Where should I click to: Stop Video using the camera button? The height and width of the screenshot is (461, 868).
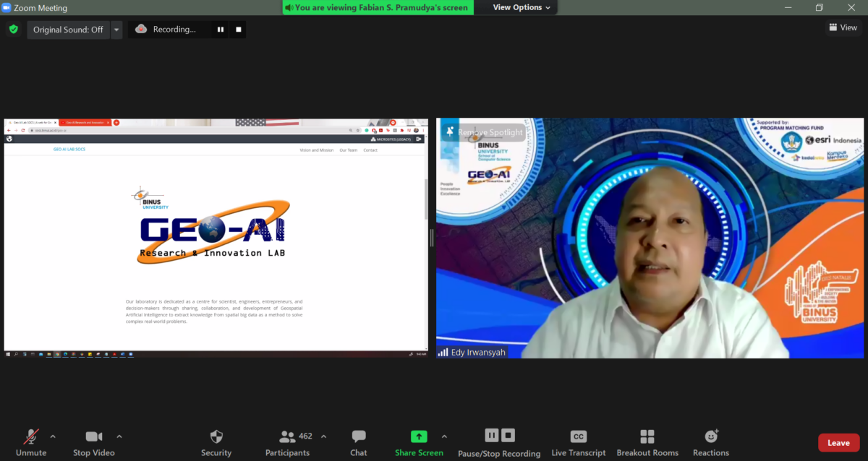coord(93,442)
